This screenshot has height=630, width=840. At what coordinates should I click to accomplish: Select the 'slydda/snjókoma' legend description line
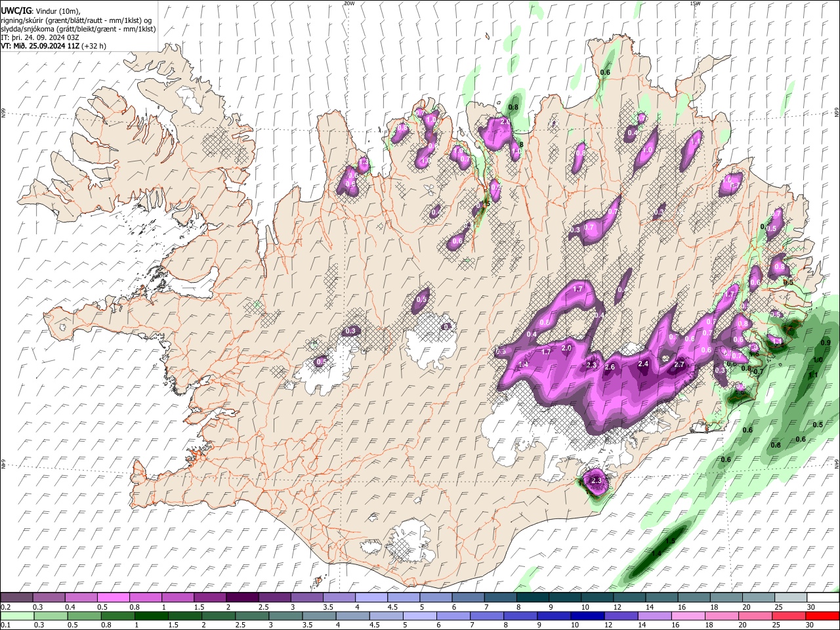click(78, 29)
